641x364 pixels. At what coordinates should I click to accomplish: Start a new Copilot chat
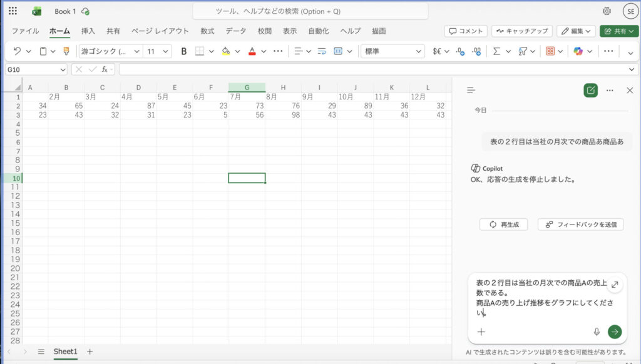(590, 90)
